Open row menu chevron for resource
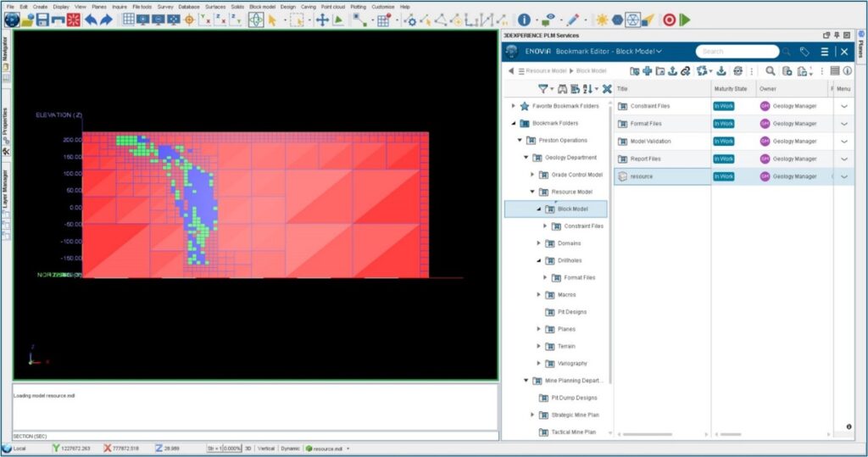 click(844, 176)
